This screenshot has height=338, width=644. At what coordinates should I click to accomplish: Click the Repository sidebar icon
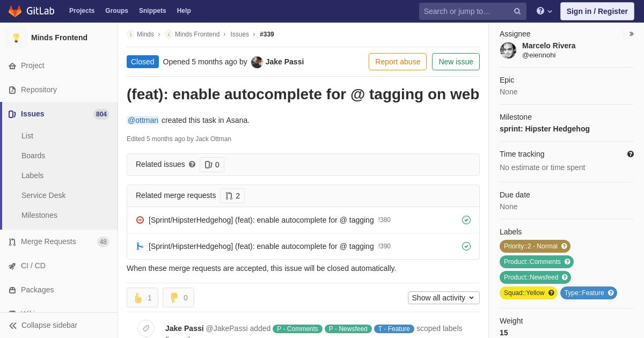click(12, 90)
